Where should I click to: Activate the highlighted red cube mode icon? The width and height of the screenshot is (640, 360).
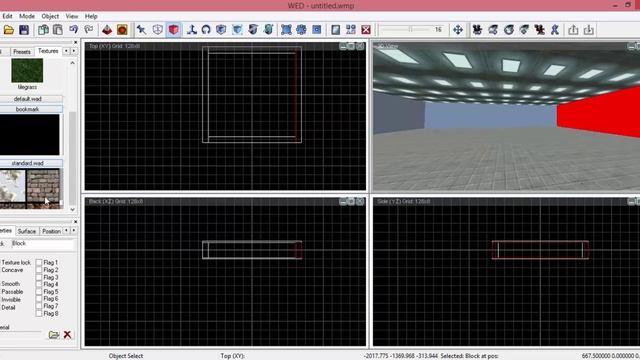pos(174,30)
